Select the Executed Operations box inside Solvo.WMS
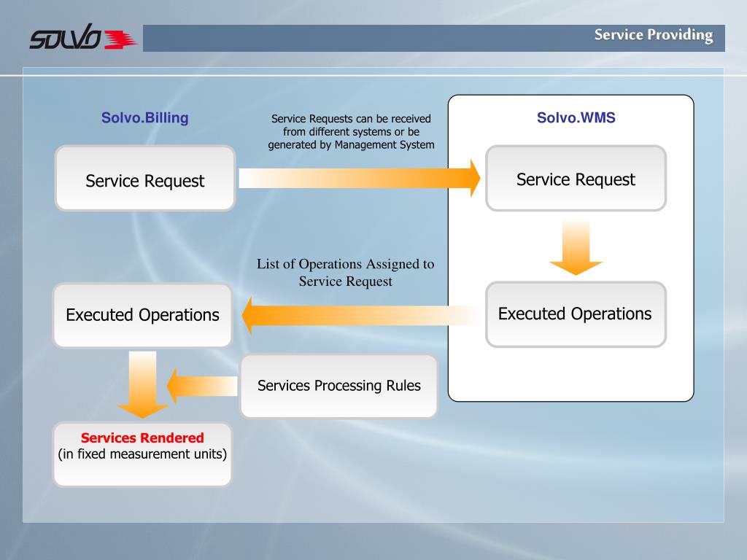The image size is (747, 560). point(576,314)
